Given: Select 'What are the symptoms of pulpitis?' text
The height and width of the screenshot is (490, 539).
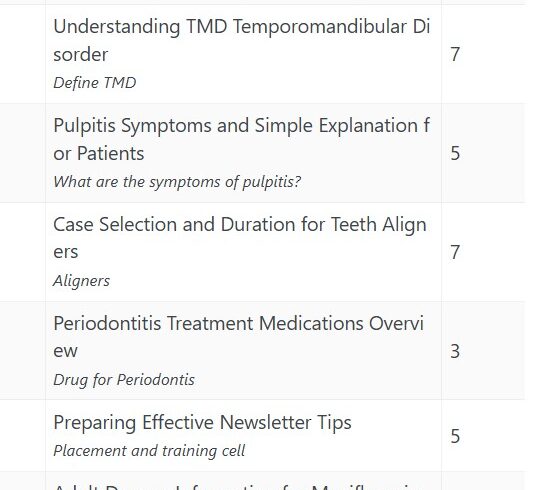Looking at the screenshot, I should [177, 182].
